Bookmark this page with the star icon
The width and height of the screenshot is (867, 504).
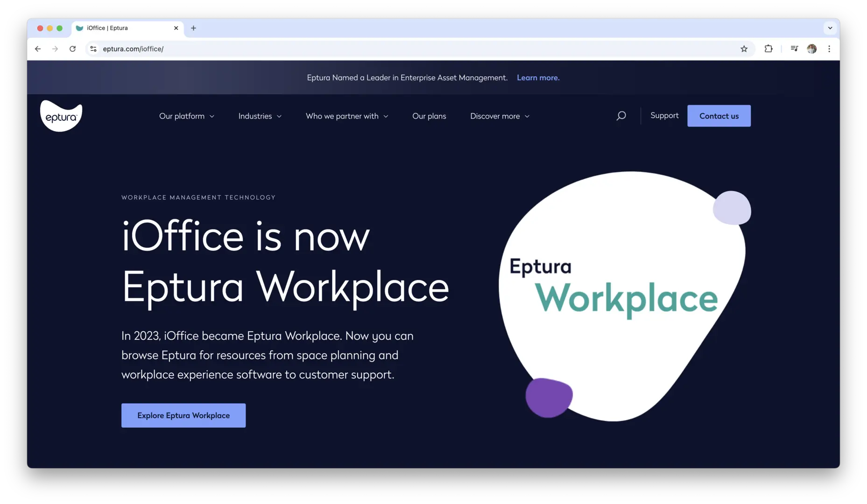coord(744,49)
